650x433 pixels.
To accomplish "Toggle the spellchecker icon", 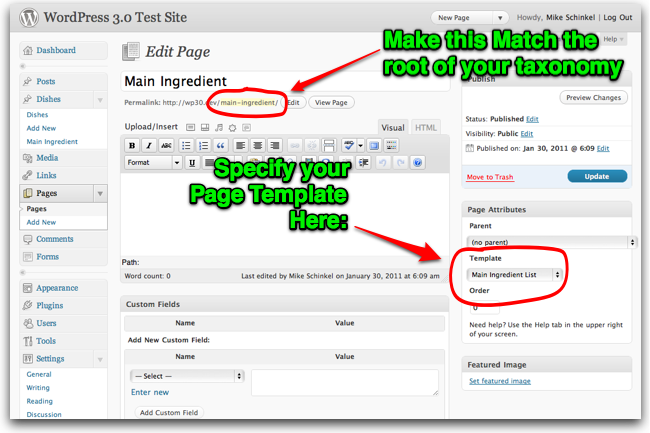I will point(349,145).
